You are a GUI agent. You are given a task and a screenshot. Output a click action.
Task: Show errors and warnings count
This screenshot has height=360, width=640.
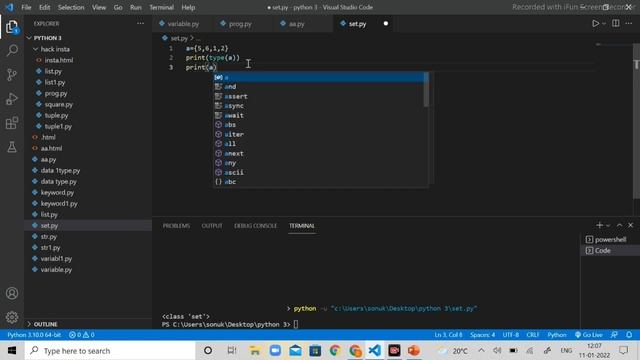point(81,335)
